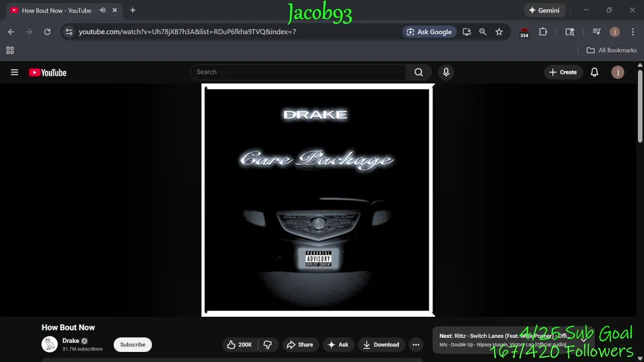Close the How Bout Now tab
644x362 pixels.
(x=115, y=10)
